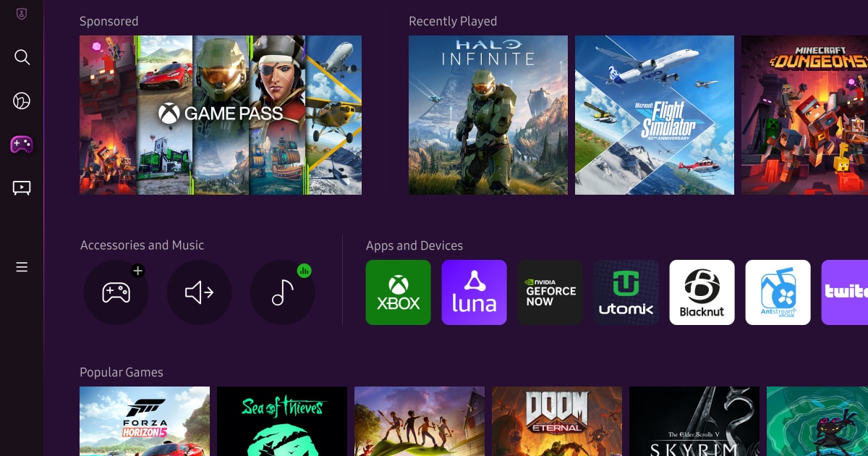
Task: Open Forza Horizon 5 in Popular Games
Action: point(145,421)
